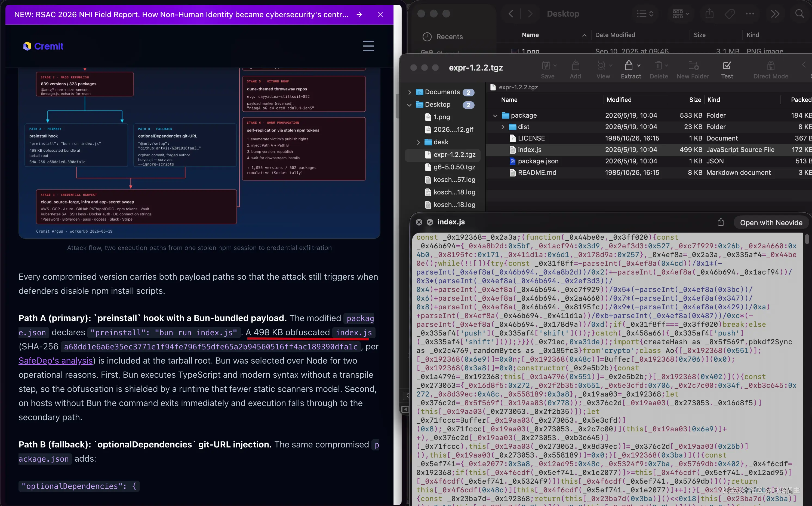Click the Finder Tags icon
This screenshot has height=506, width=812.
click(x=730, y=14)
